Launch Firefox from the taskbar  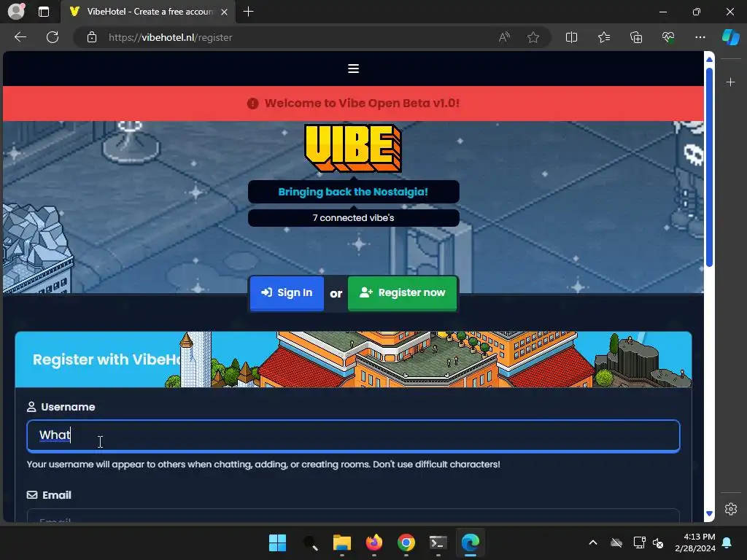374,542
